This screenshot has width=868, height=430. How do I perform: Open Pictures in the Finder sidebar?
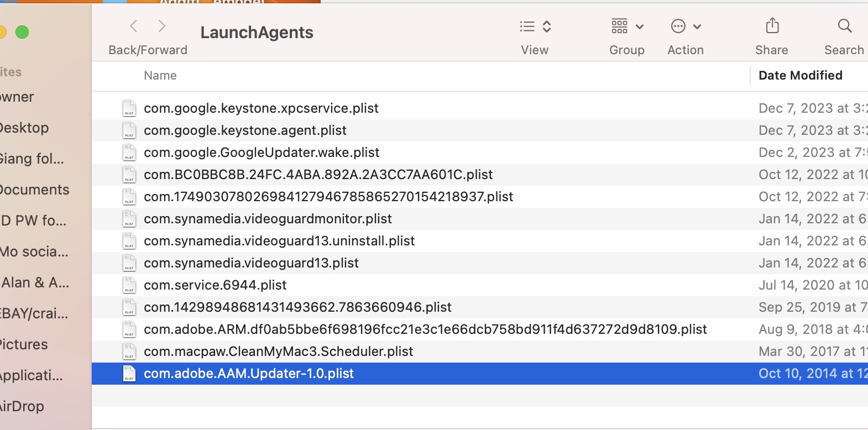24,345
